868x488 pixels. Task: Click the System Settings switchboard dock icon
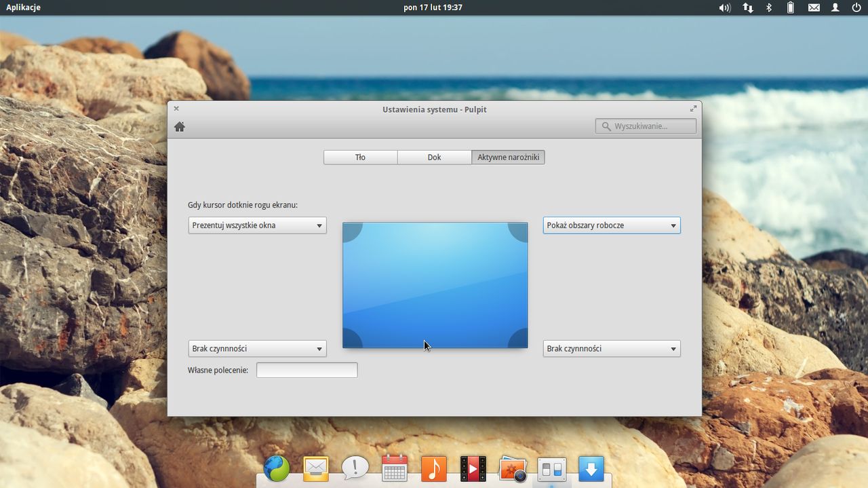[x=552, y=469]
